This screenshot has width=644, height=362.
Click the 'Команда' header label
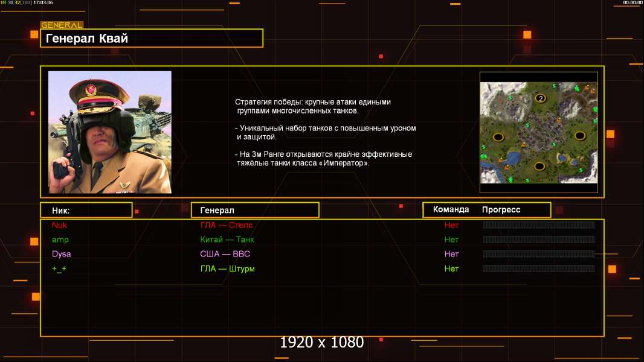(451, 209)
